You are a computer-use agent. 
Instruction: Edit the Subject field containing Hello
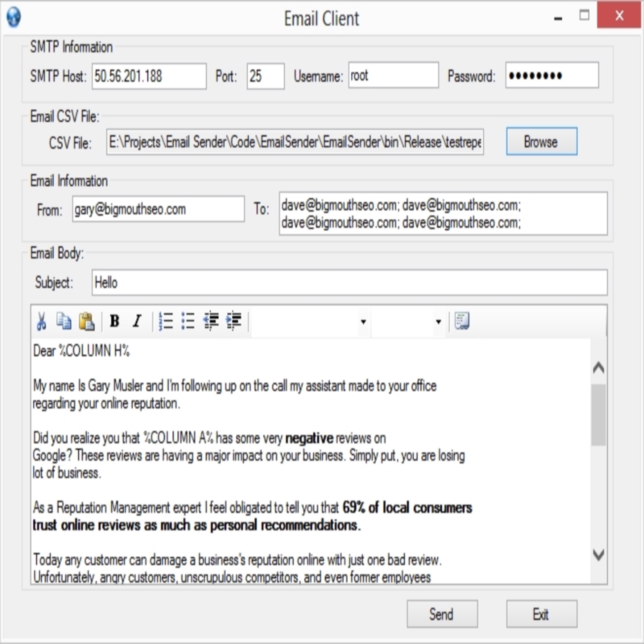click(349, 283)
